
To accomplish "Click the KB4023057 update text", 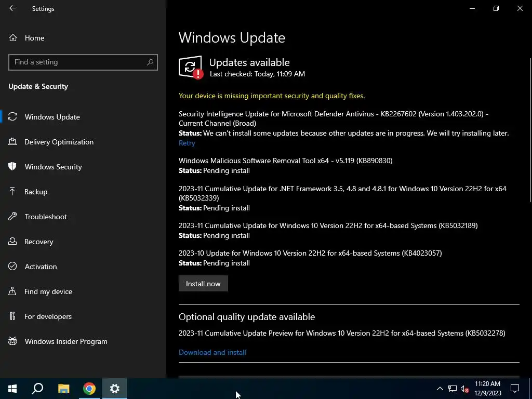I will 310,253.
